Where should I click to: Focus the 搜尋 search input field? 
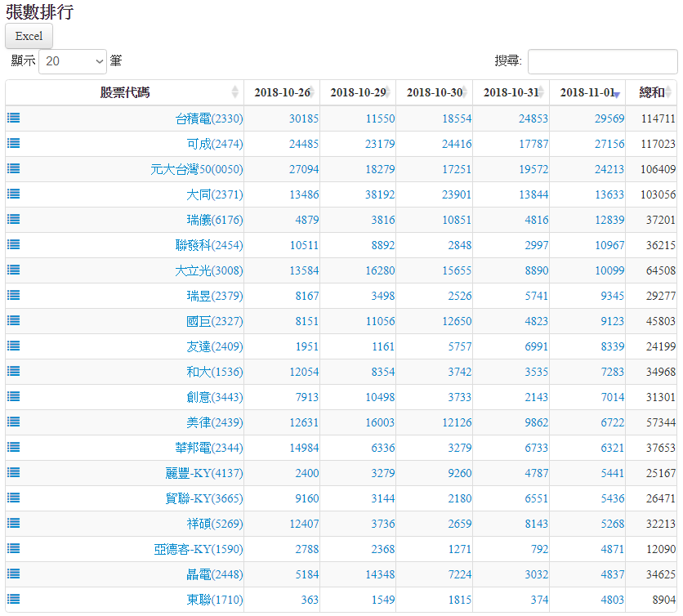(602, 61)
